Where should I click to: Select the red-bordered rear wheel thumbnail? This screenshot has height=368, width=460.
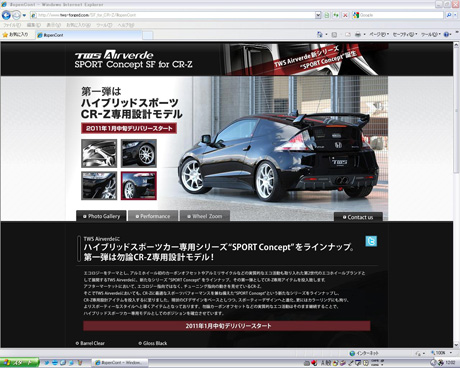tap(139, 186)
